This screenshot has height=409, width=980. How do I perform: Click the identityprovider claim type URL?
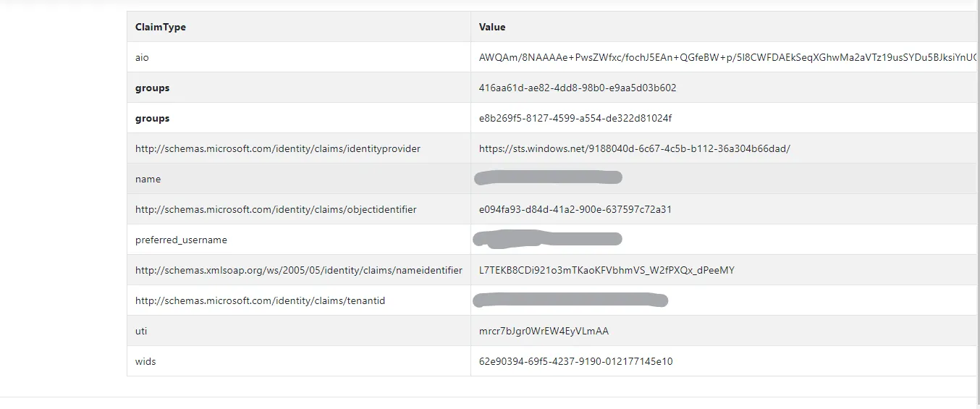(277, 148)
